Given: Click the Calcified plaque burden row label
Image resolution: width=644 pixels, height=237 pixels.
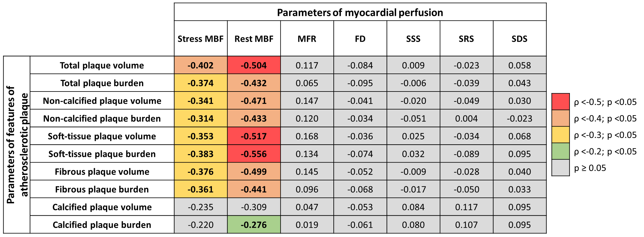Looking at the screenshot, I should (102, 225).
